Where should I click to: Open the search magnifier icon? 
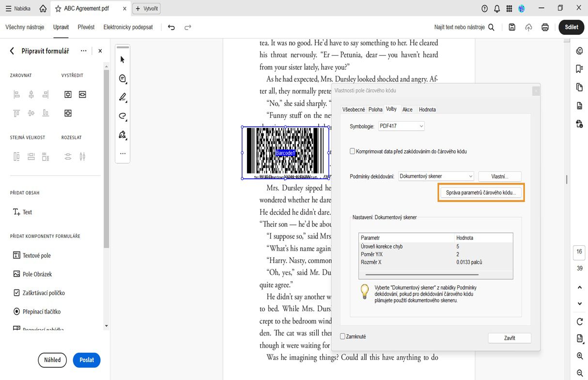(491, 28)
